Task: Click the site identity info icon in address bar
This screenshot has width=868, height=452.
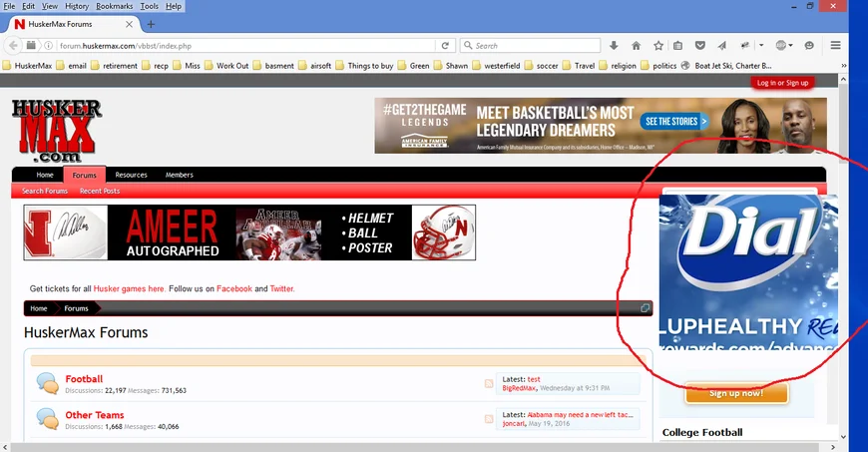Action: pos(48,46)
